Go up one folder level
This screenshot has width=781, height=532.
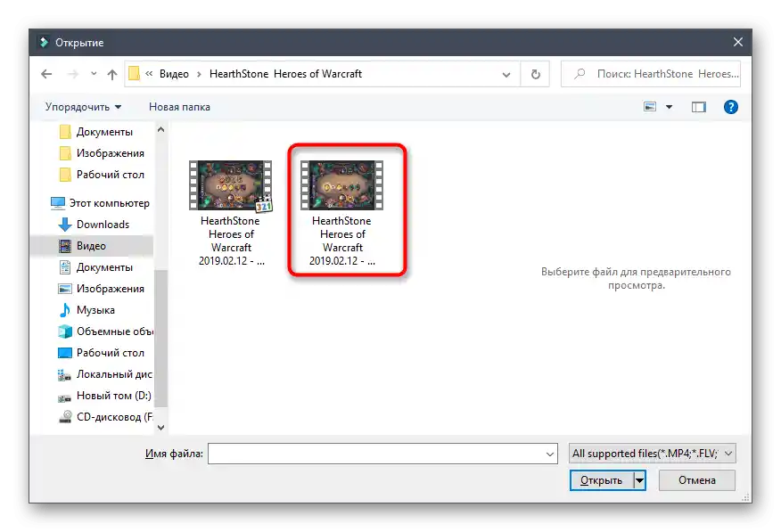[x=112, y=74]
